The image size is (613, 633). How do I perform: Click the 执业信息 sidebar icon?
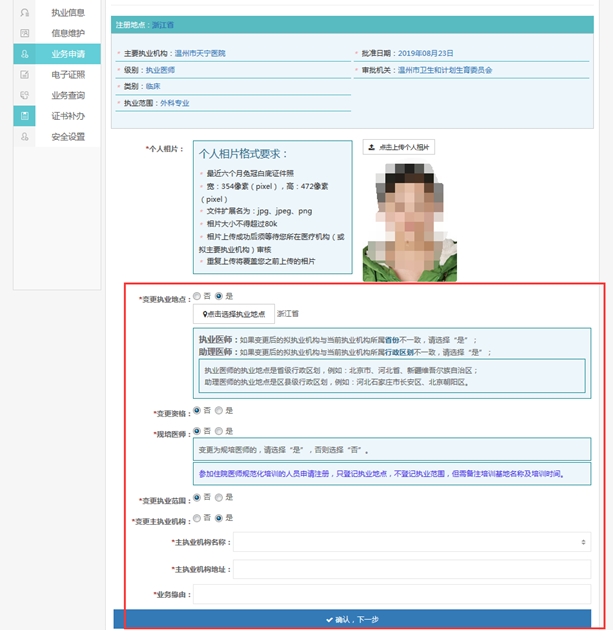point(24,12)
